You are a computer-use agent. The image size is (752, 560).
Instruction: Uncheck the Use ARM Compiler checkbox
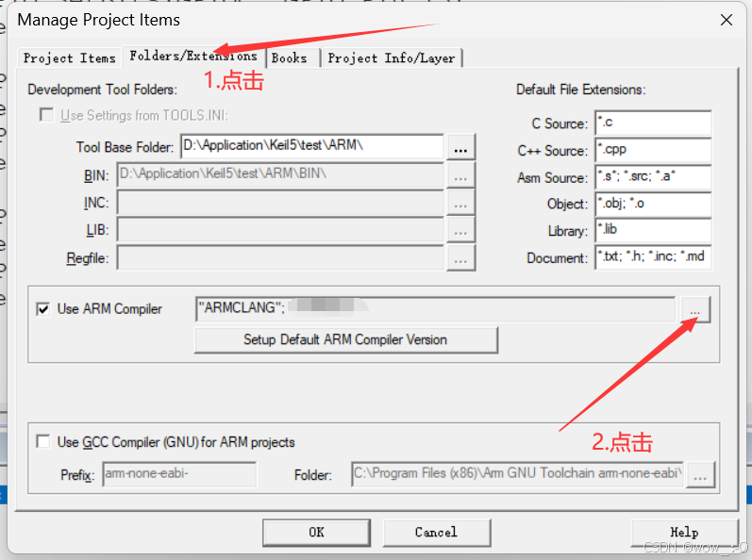click(43, 309)
